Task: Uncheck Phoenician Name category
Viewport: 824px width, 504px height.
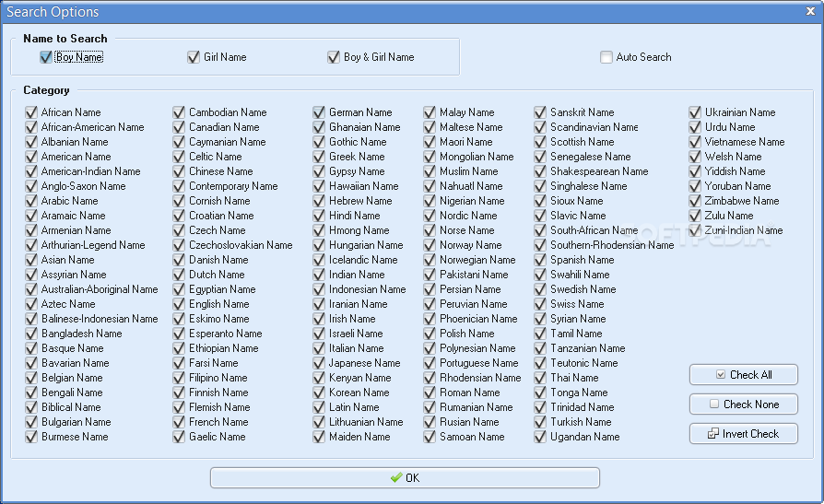Action: point(430,319)
